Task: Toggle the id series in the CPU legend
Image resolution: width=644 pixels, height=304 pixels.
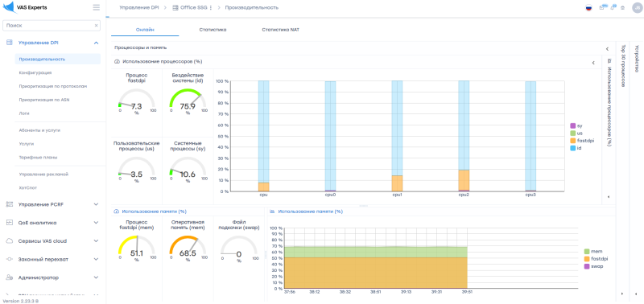Action: [576, 148]
